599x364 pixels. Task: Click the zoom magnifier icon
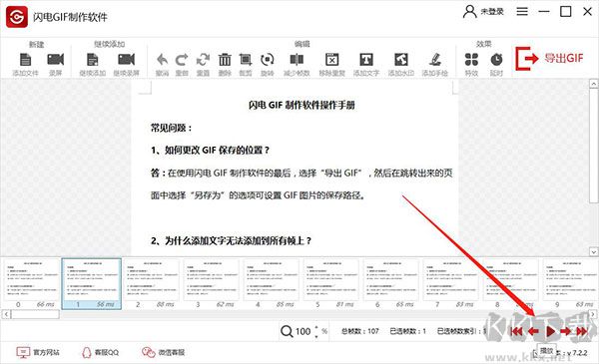coord(287,331)
